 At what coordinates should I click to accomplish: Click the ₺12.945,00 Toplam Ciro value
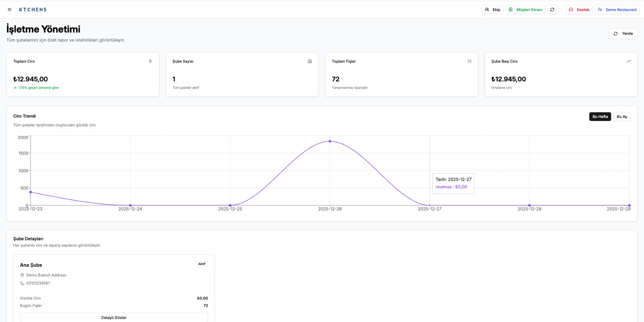(x=31, y=79)
